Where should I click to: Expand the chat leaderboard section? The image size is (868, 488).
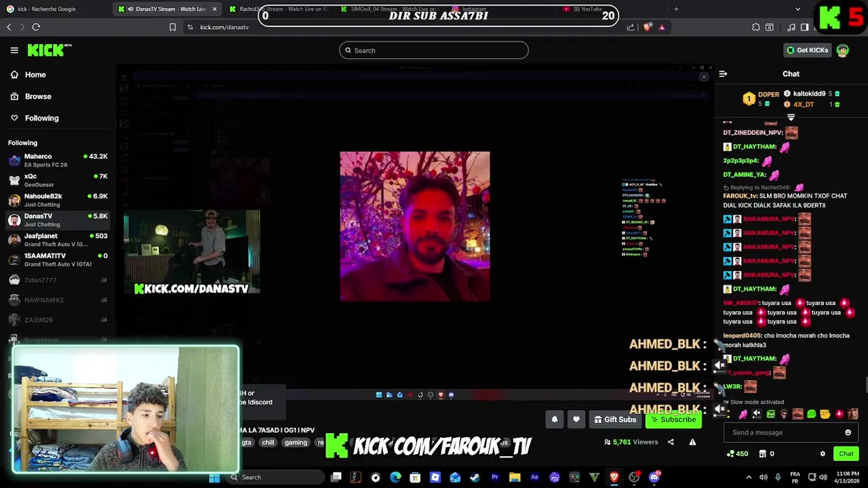(791, 117)
